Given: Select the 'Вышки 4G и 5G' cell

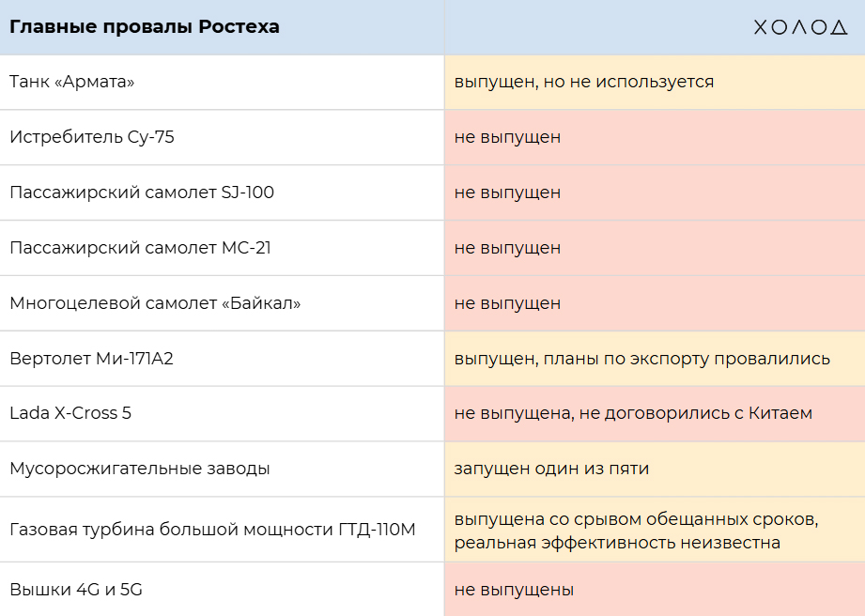Looking at the screenshot, I should [76, 590].
